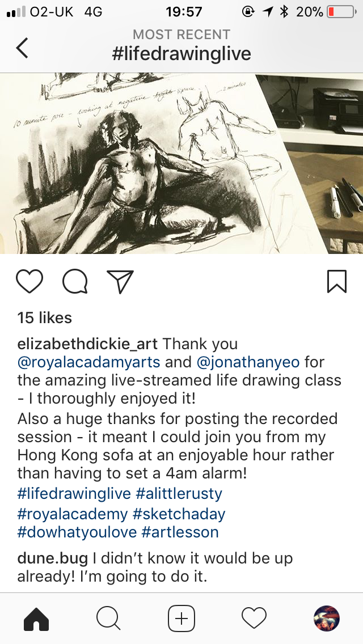The height and width of the screenshot is (644, 363).
Task: Open Activity heart tab in bottom bar
Action: click(254, 618)
